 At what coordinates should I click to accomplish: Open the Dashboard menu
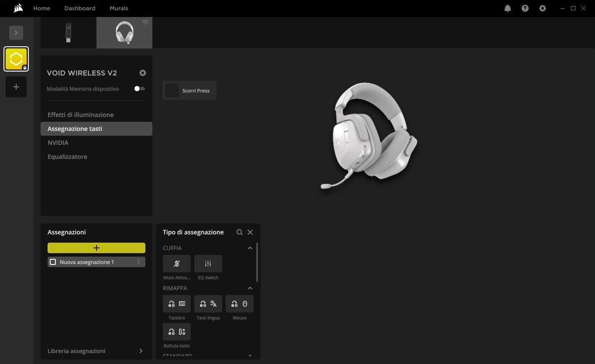pos(79,8)
